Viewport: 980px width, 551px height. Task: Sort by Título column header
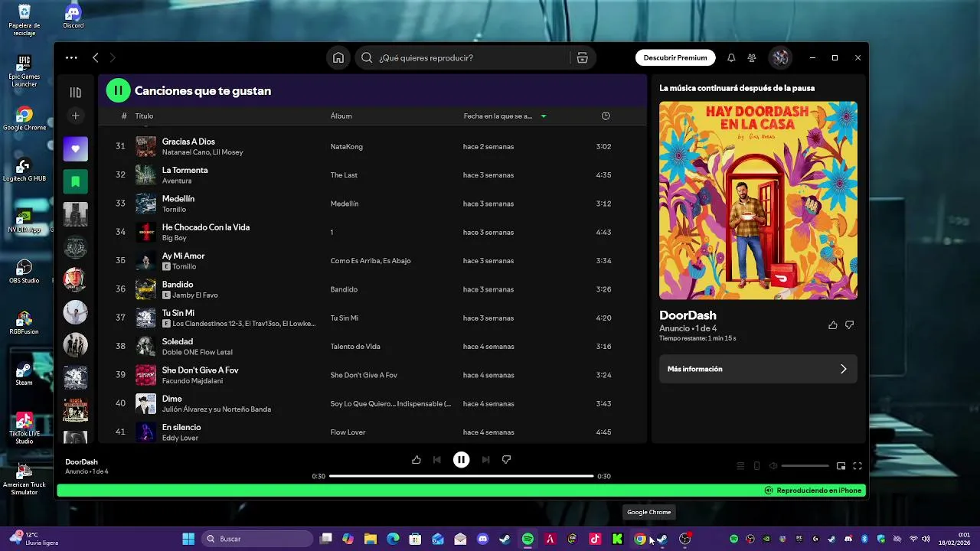tap(144, 116)
